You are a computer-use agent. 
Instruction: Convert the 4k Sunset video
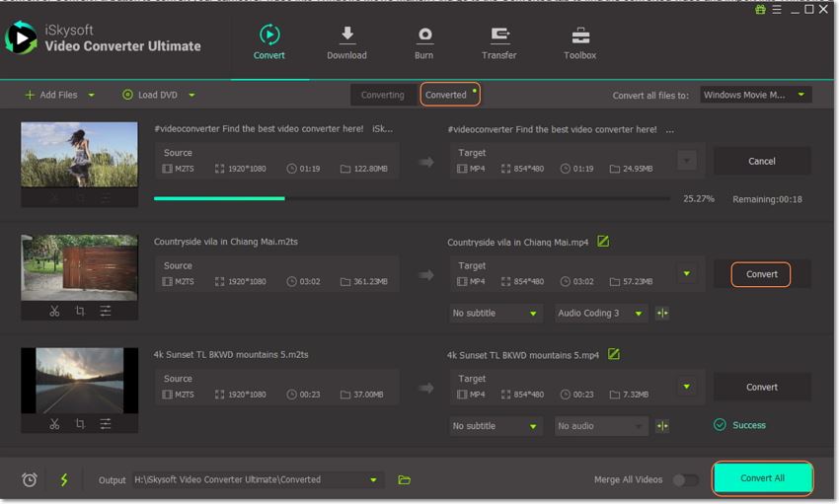[761, 387]
